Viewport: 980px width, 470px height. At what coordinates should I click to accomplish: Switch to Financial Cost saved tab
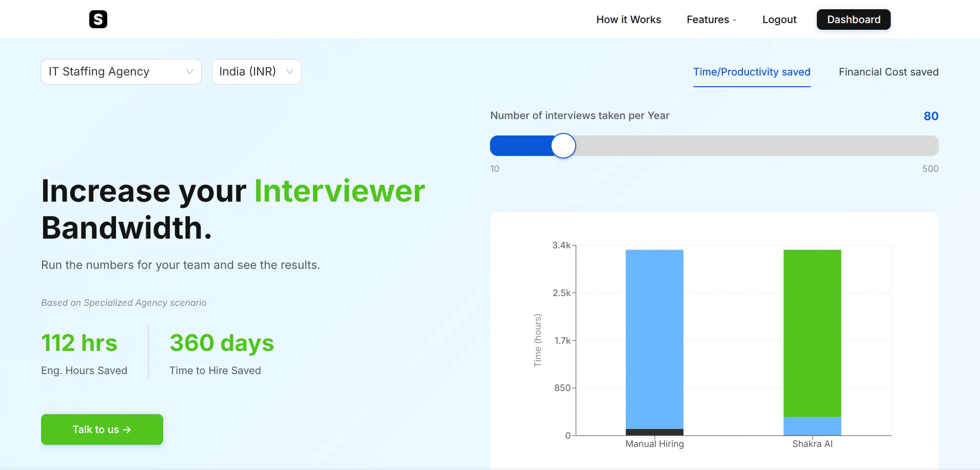tap(889, 72)
